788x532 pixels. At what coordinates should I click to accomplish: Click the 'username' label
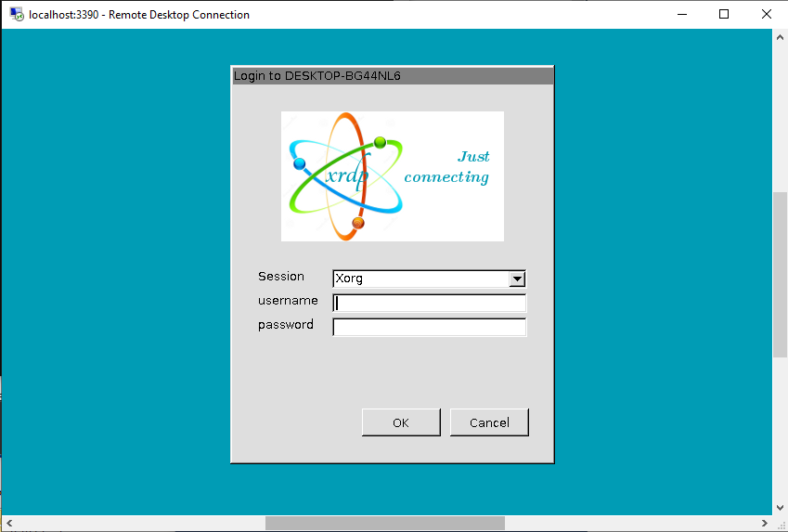[288, 301]
